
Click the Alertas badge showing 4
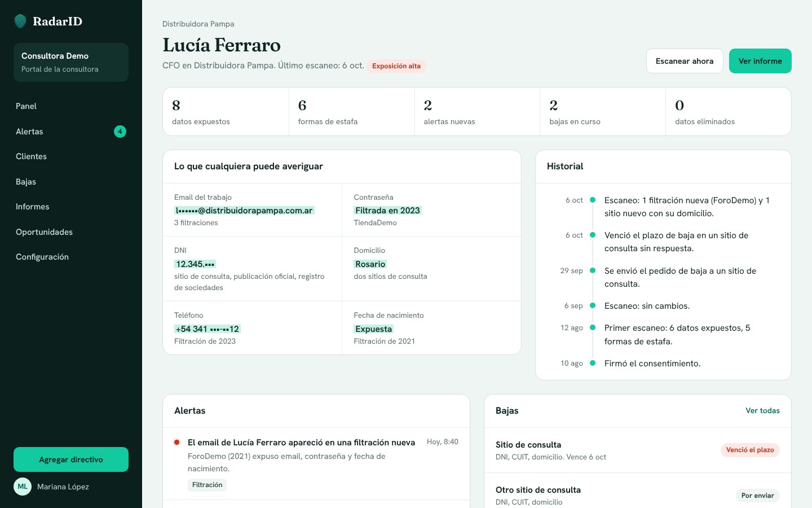(x=120, y=132)
